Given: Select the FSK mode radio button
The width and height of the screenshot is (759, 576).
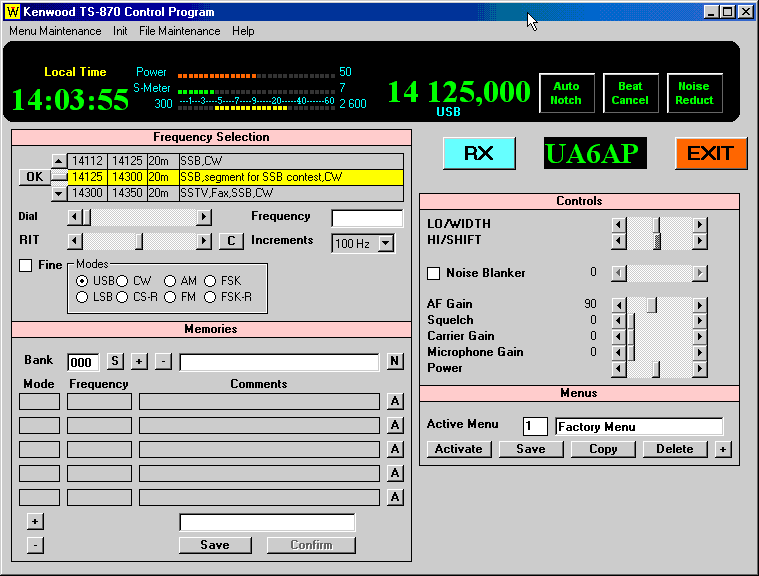Looking at the screenshot, I should pos(210,281).
